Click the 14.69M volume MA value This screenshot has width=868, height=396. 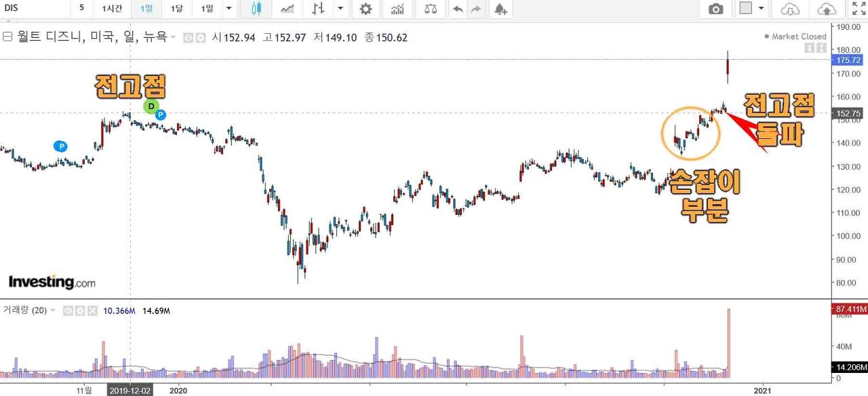click(156, 311)
